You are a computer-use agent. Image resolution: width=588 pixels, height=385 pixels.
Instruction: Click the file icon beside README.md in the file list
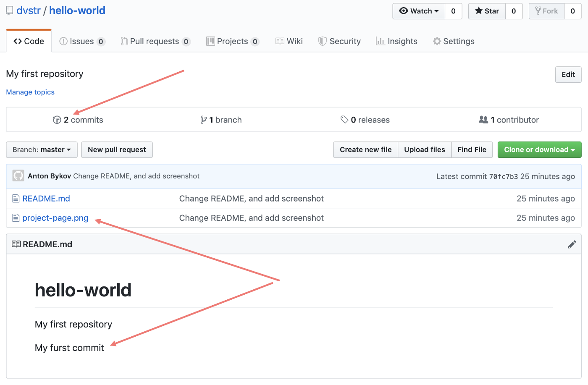pyautogui.click(x=16, y=199)
